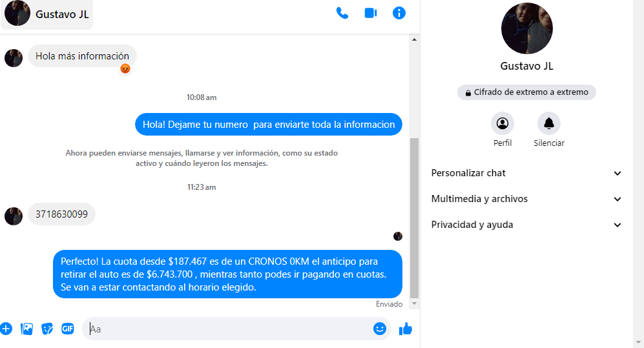Open Gustavo JL's profile (Perfil)
Screen dimensions: 644x348
pos(503,123)
